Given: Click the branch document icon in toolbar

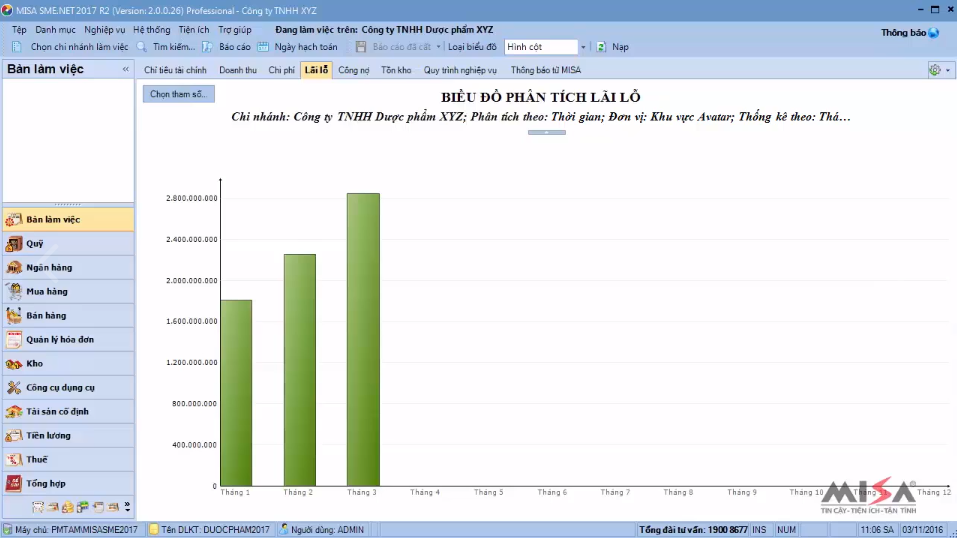Looking at the screenshot, I should (x=17, y=46).
